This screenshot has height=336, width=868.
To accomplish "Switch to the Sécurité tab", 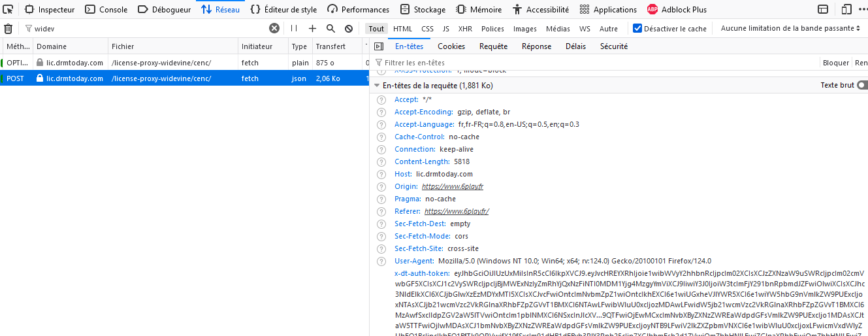I will point(614,46).
